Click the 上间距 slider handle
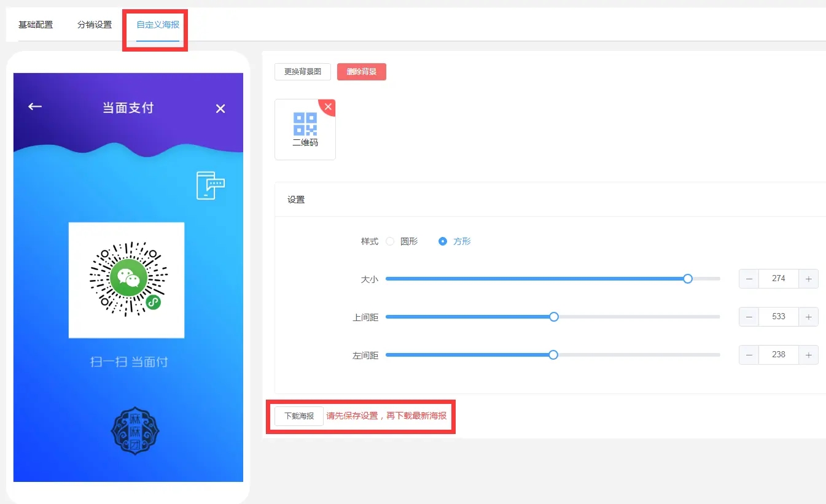 [x=554, y=317]
